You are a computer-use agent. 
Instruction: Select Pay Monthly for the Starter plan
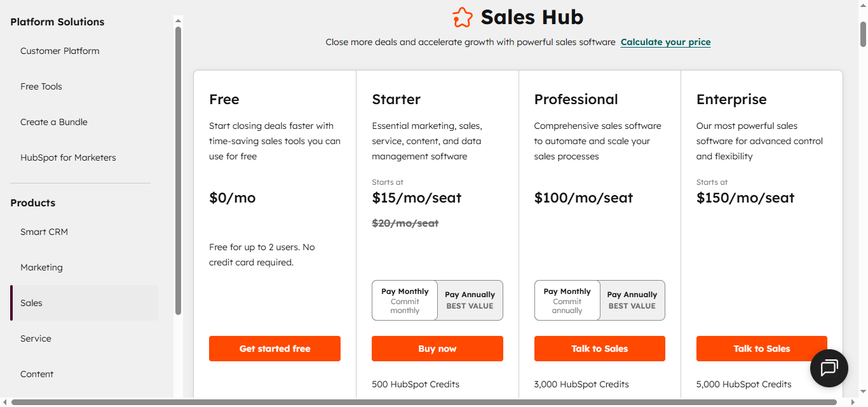click(x=405, y=300)
